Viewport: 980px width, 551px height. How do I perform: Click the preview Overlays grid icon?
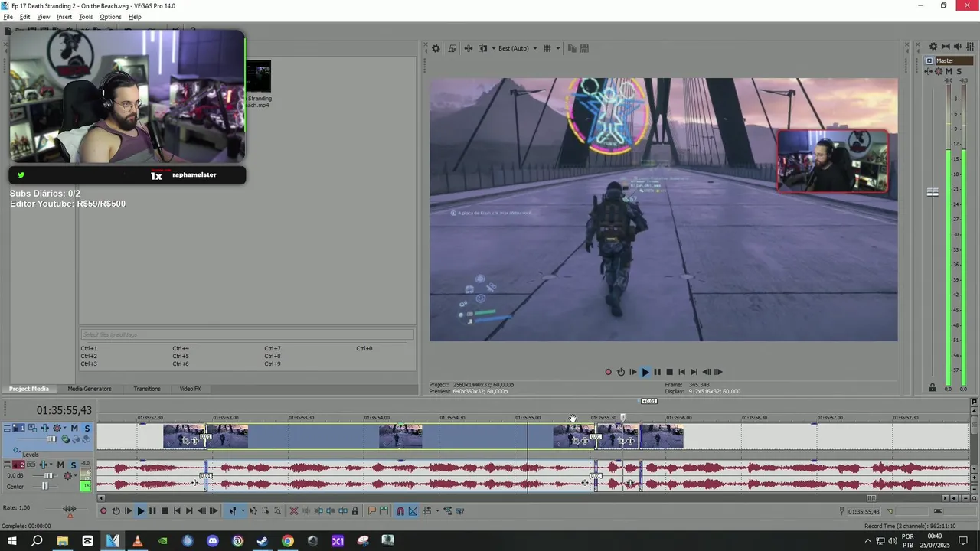547,48
